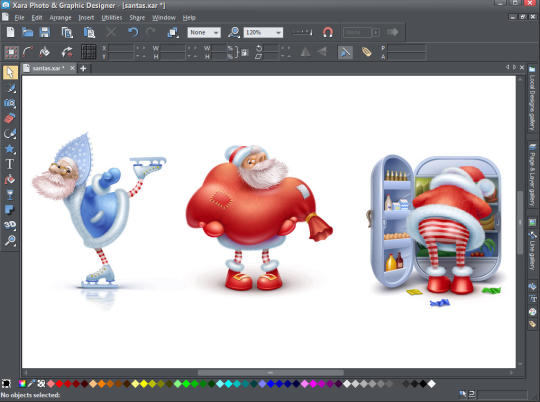This screenshot has height=402, width=540.
Task: Activate the 3D extrude tool
Action: pos(10,225)
